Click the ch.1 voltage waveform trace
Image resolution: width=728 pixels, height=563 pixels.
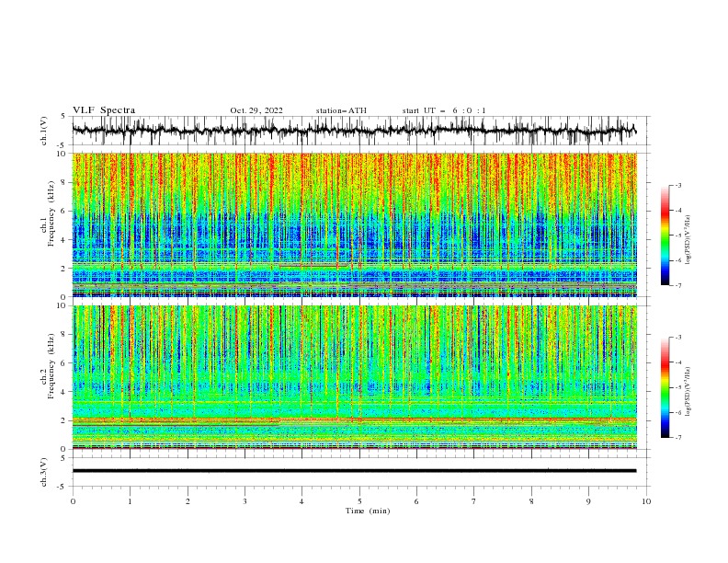(x=354, y=130)
